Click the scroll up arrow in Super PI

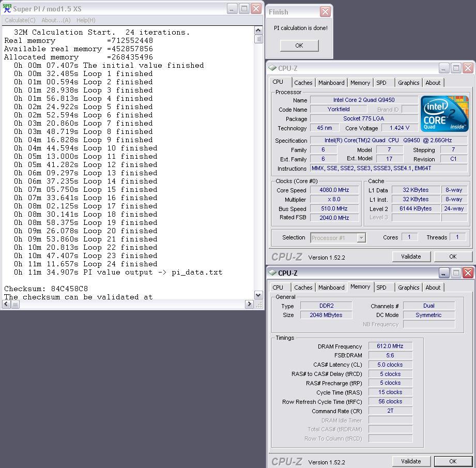pos(258,31)
